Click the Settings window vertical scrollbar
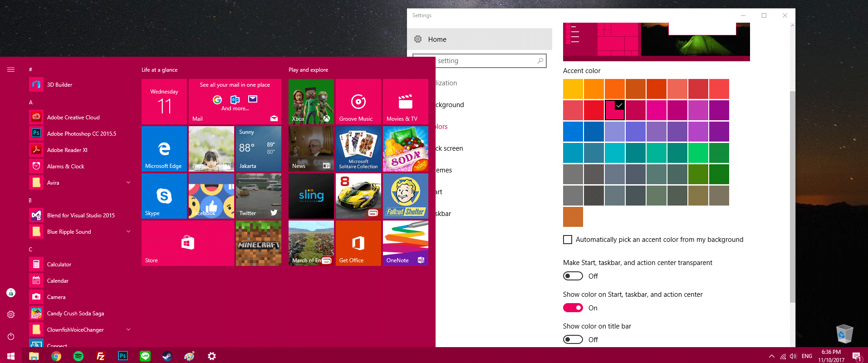The width and height of the screenshot is (868, 363). click(793, 197)
